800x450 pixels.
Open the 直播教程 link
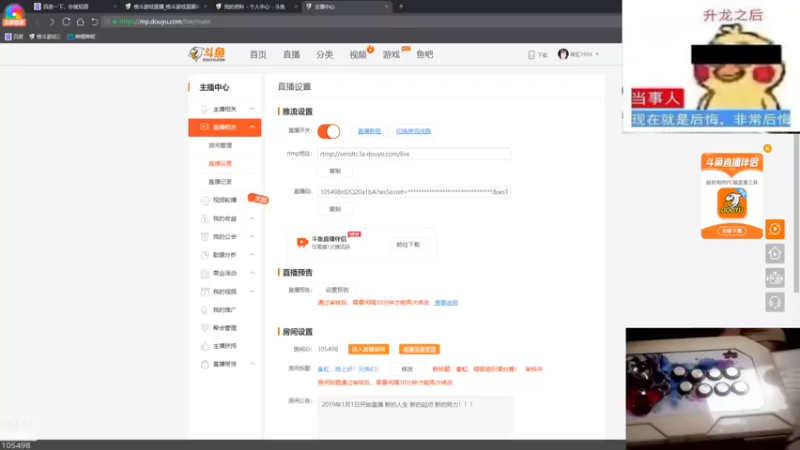(x=369, y=131)
